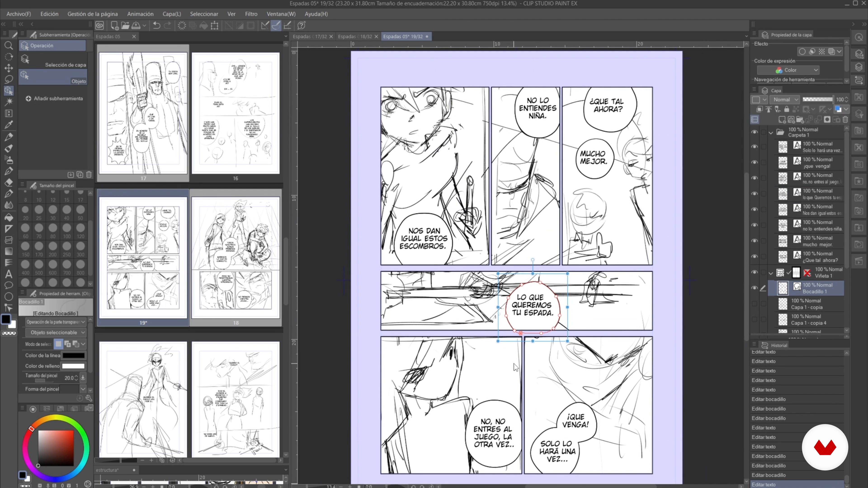Select the Eyedropper tool
Screen dimensions: 868x488
click(x=8, y=125)
